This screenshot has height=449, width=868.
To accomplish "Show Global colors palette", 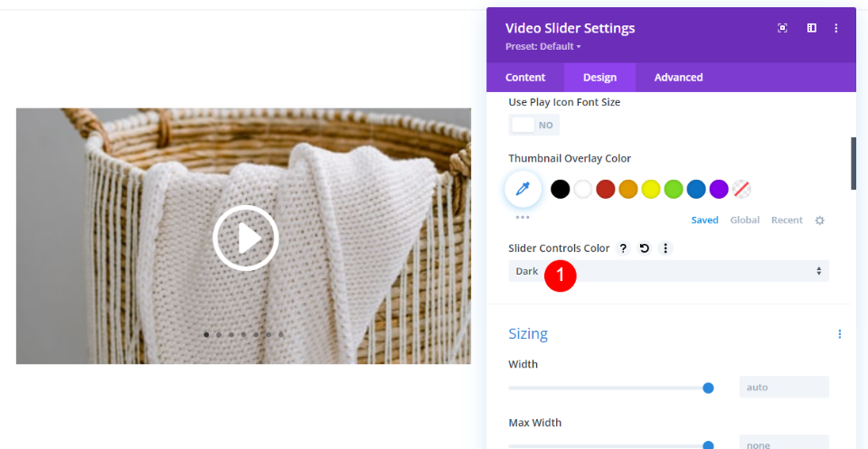I will (x=744, y=220).
